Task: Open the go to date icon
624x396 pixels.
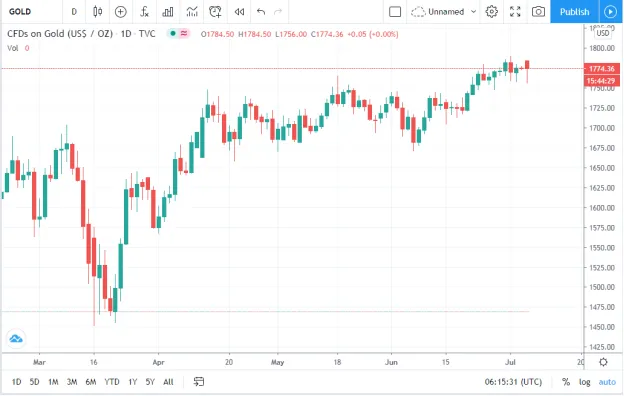Action: pos(199,382)
